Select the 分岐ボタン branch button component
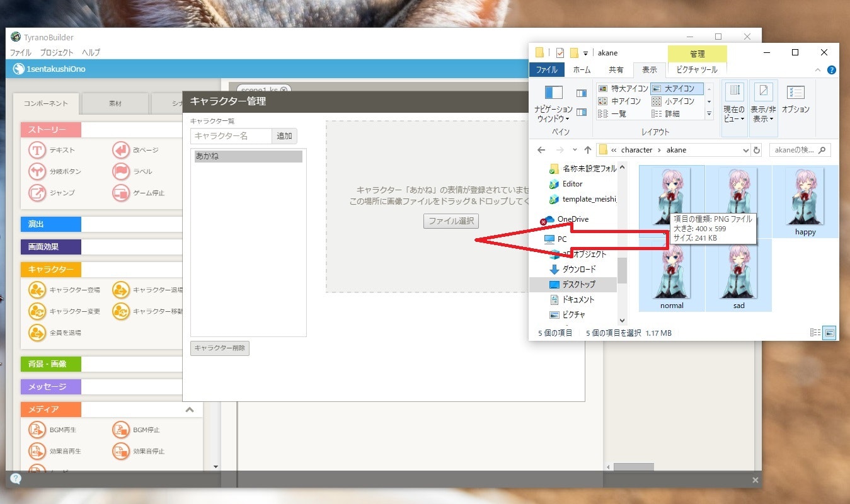The width and height of the screenshot is (850, 504). 55,171
